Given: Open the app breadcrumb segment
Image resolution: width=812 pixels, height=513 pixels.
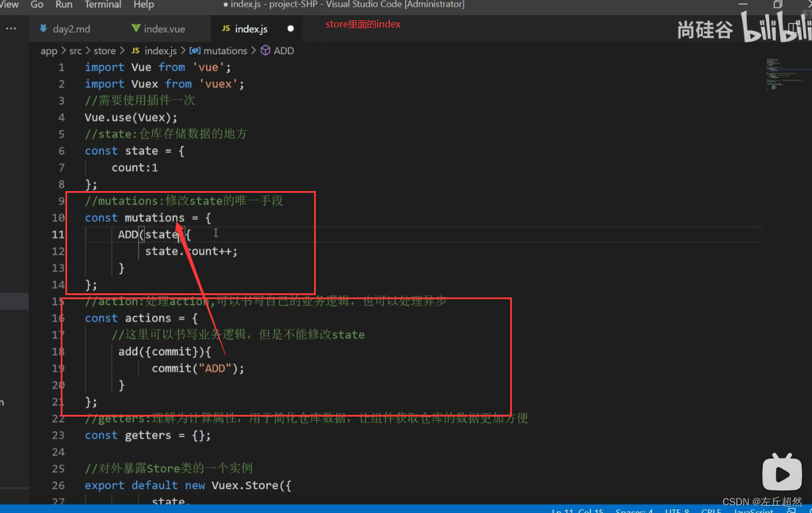Looking at the screenshot, I should 49,51.
